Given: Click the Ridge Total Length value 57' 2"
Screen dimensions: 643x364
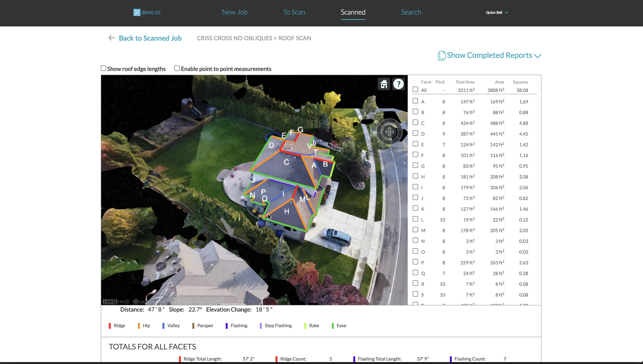Looking at the screenshot, I should 249,359.
